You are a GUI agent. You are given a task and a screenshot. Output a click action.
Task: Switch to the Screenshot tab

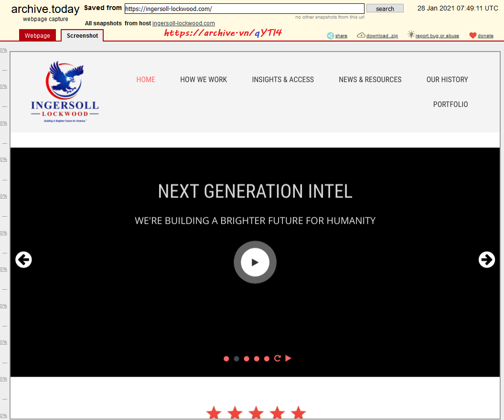pyautogui.click(x=82, y=35)
